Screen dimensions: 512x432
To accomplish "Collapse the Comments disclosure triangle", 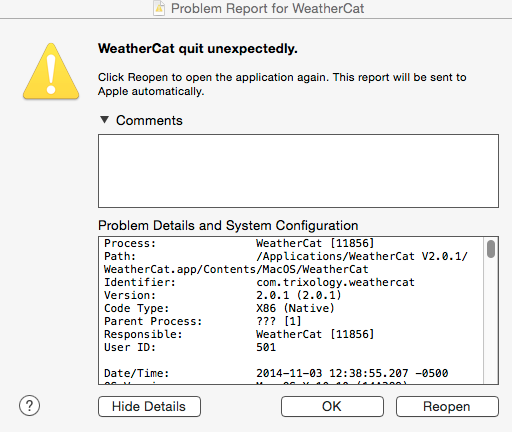I will point(104,120).
